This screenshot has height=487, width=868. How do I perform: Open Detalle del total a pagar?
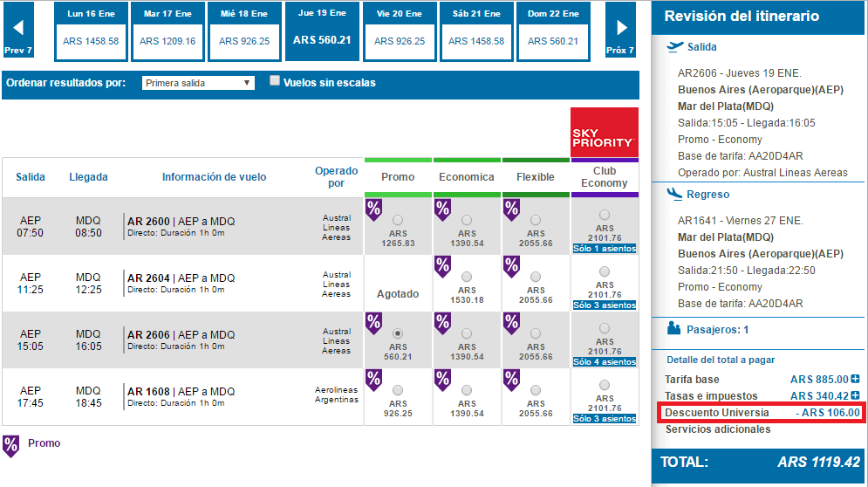(721, 360)
